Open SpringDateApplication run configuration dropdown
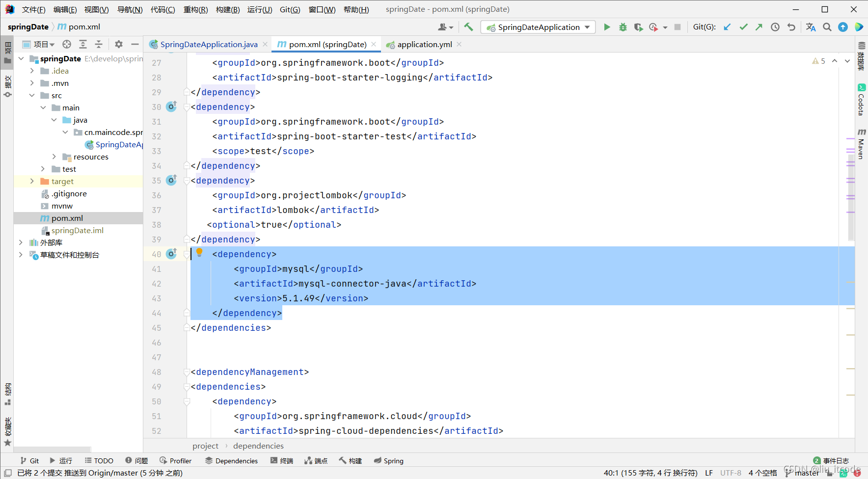Viewport: 868px width, 479px height. click(538, 27)
